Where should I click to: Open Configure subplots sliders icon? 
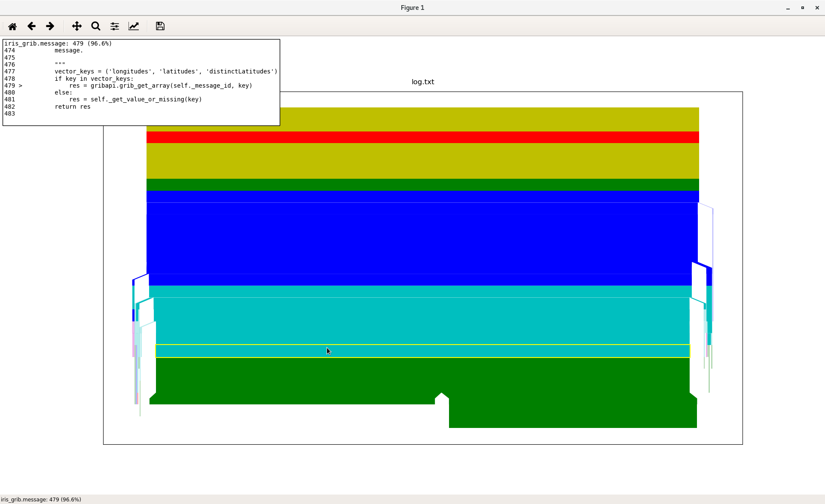click(x=115, y=27)
